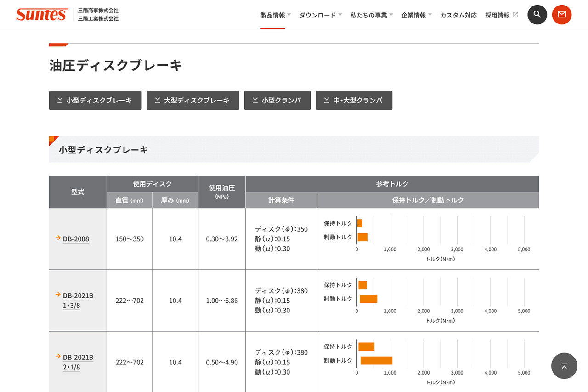
Task: Click the arrow icon beside DB-2008
Action: (58, 238)
